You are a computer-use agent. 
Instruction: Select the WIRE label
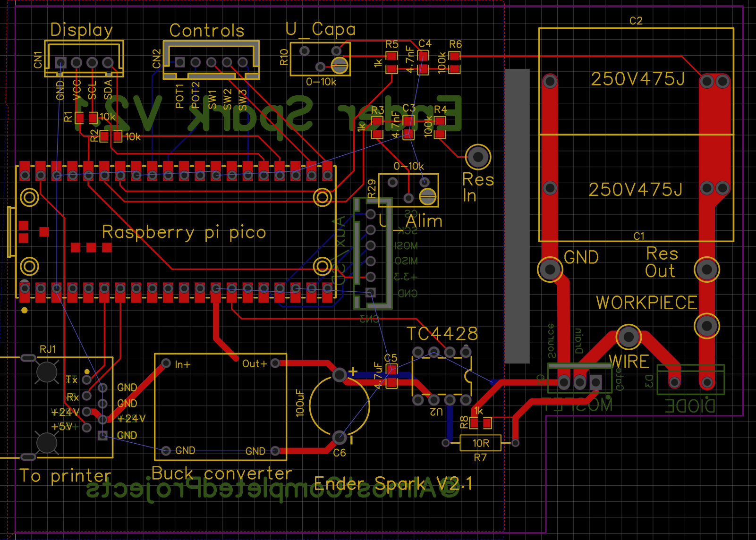tap(629, 362)
